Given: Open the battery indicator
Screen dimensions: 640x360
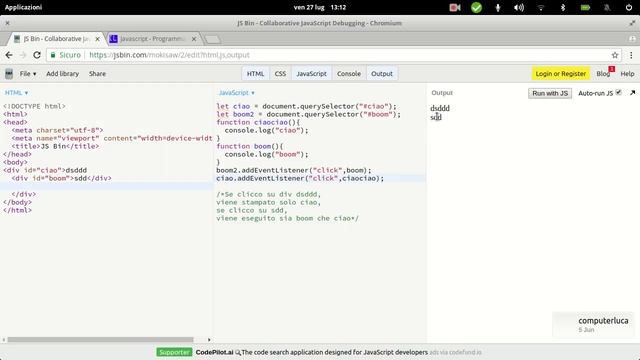Looking at the screenshot, I should [x=585, y=7].
